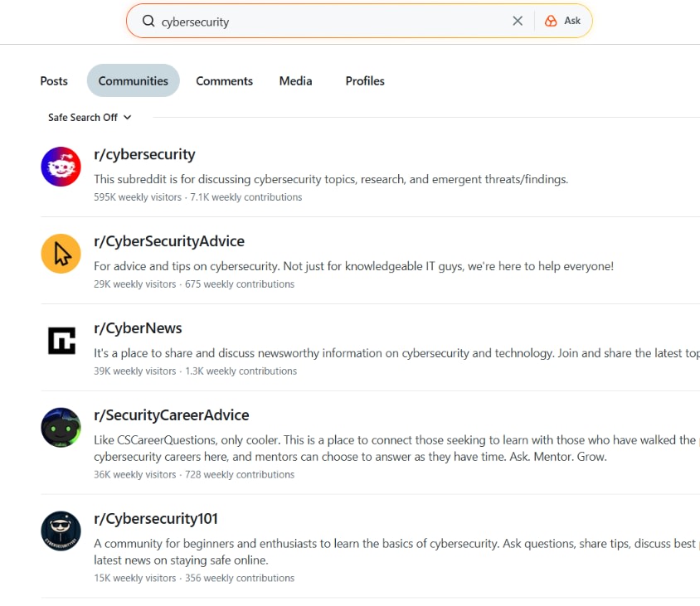The height and width of the screenshot is (606, 700).
Task: Open the Media tab
Action: click(295, 80)
